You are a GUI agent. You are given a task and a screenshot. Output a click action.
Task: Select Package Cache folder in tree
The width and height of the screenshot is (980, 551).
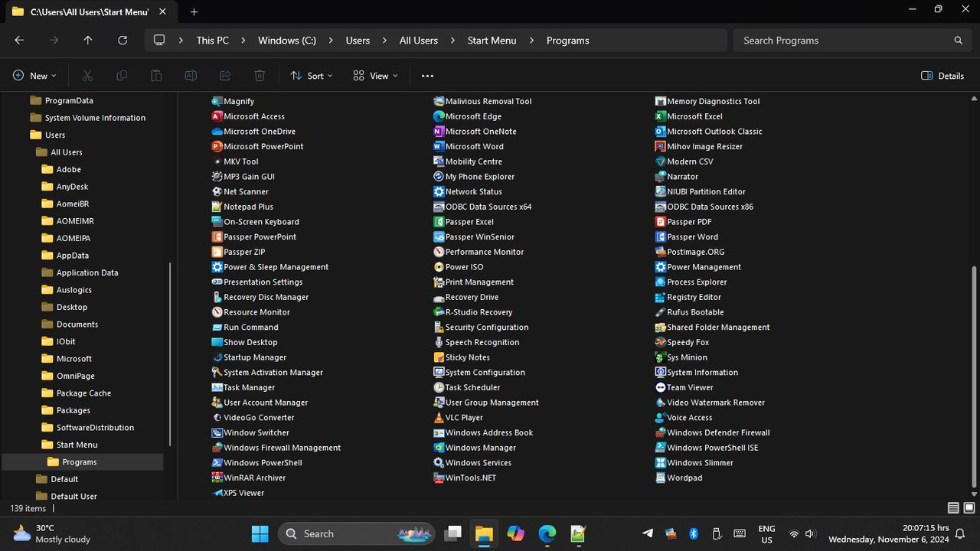(x=83, y=393)
